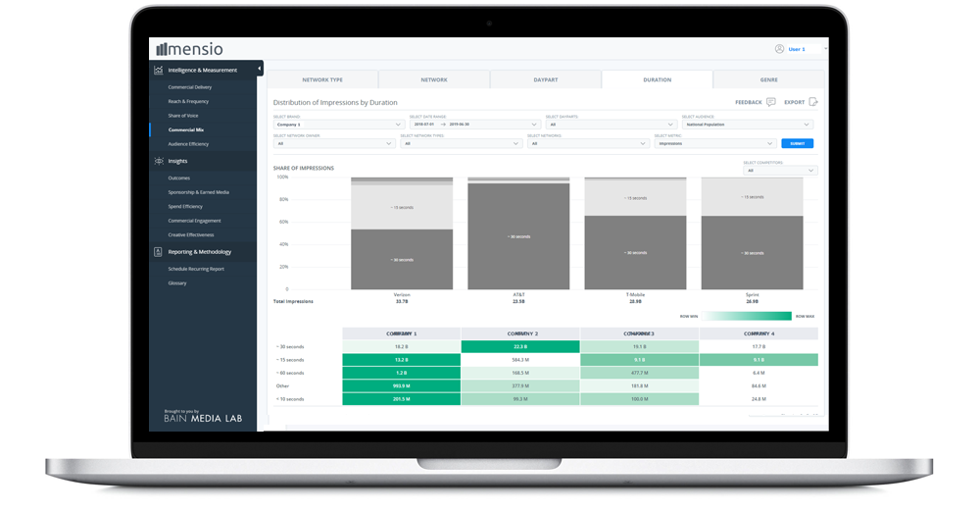Collapse the sidebar using the arrow handle
980x511 pixels.
(260, 69)
